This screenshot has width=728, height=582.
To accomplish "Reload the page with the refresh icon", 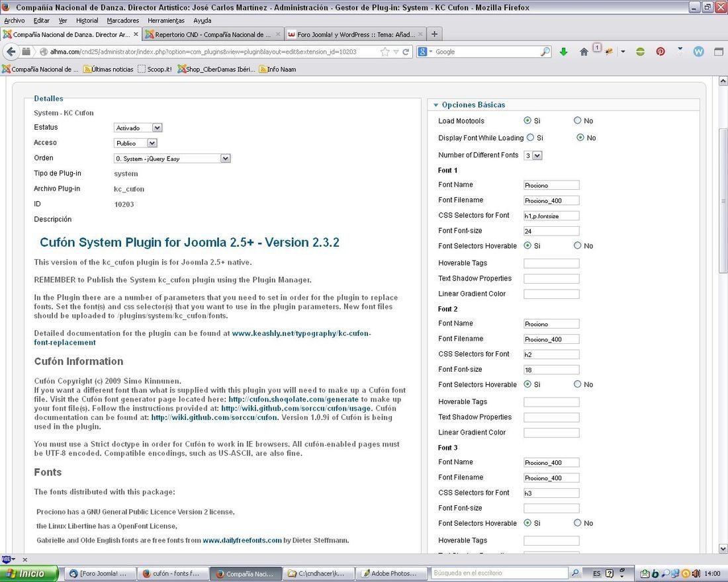I will [406, 52].
